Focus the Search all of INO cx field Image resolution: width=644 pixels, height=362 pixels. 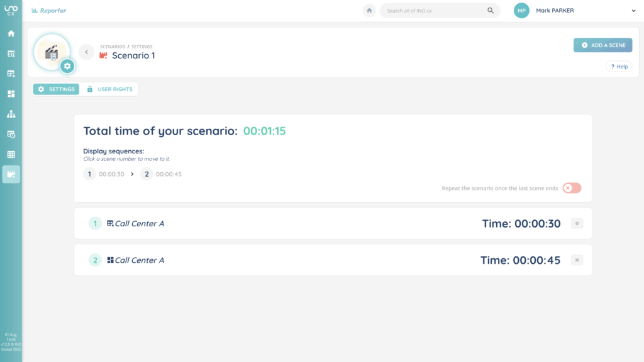(434, 11)
